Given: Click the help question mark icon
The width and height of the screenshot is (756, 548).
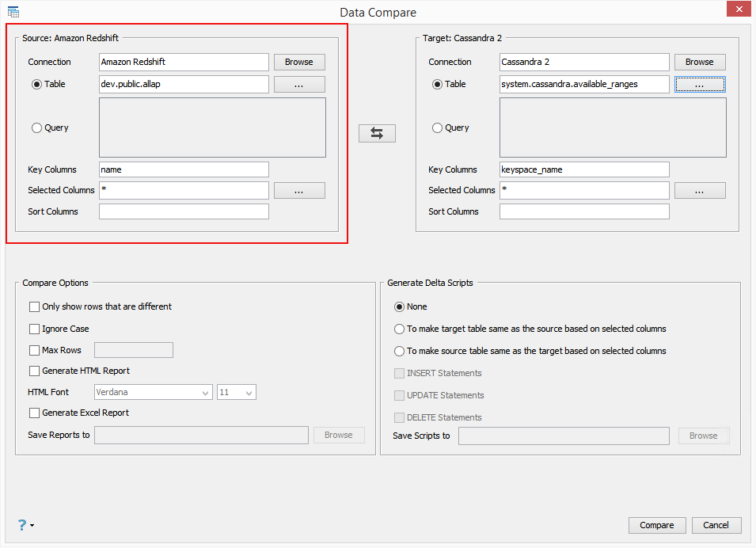Looking at the screenshot, I should click(22, 524).
